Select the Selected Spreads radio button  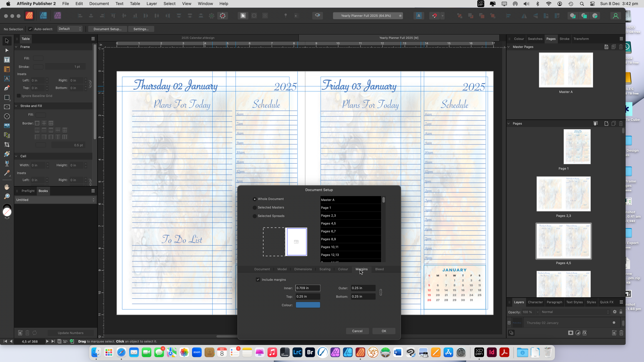[255, 216]
